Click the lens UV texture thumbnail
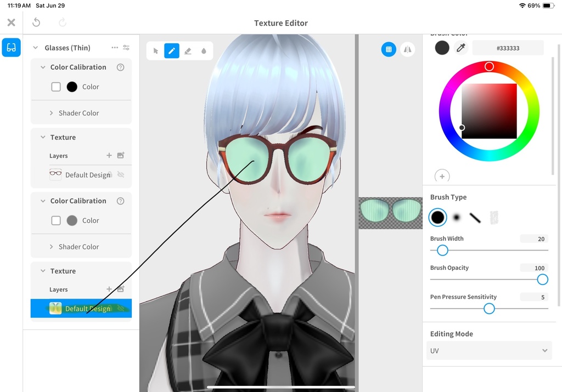This screenshot has height=392, width=562. point(391,213)
